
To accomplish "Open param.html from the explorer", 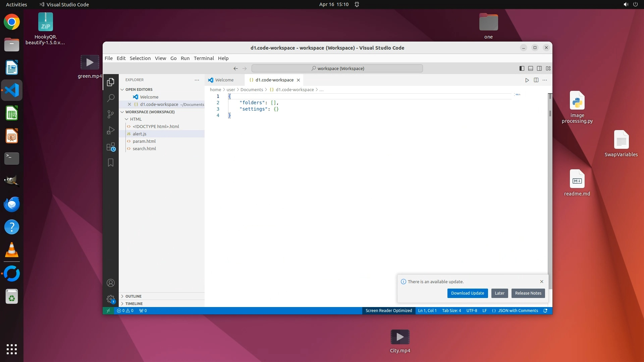I will pyautogui.click(x=144, y=141).
